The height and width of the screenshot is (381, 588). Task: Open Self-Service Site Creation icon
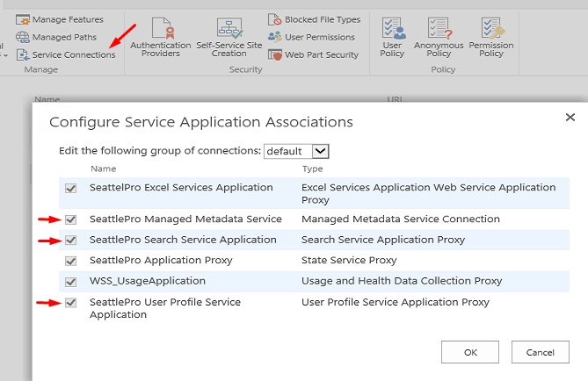[229, 28]
